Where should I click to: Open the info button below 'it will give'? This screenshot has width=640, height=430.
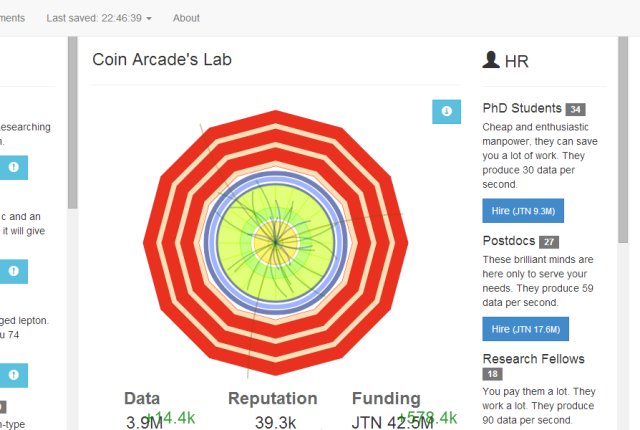point(13,271)
